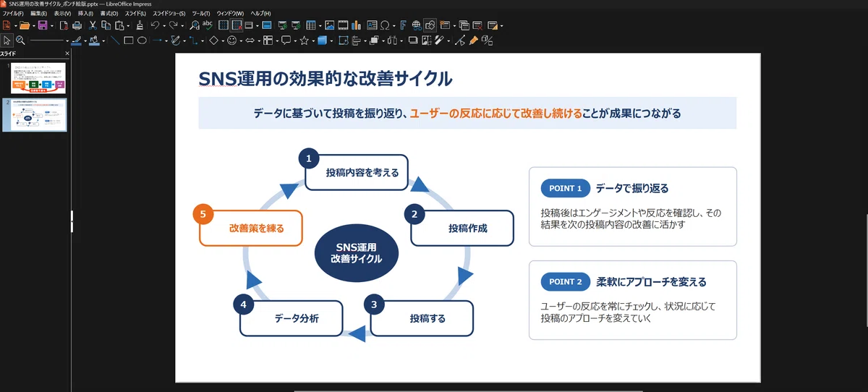This screenshot has height=392, width=868.
Task: Open the ツール(T) menu
Action: (x=201, y=14)
